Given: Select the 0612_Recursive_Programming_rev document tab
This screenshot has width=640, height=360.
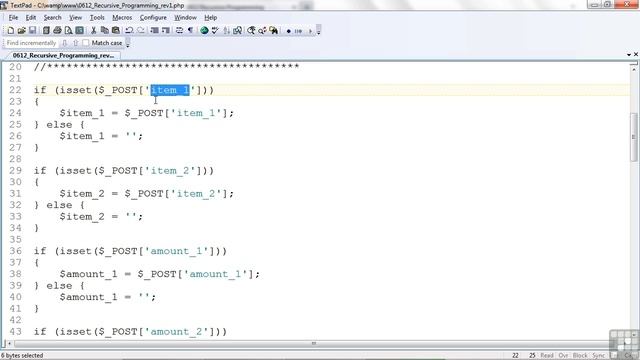Looking at the screenshot, I should (x=63, y=55).
